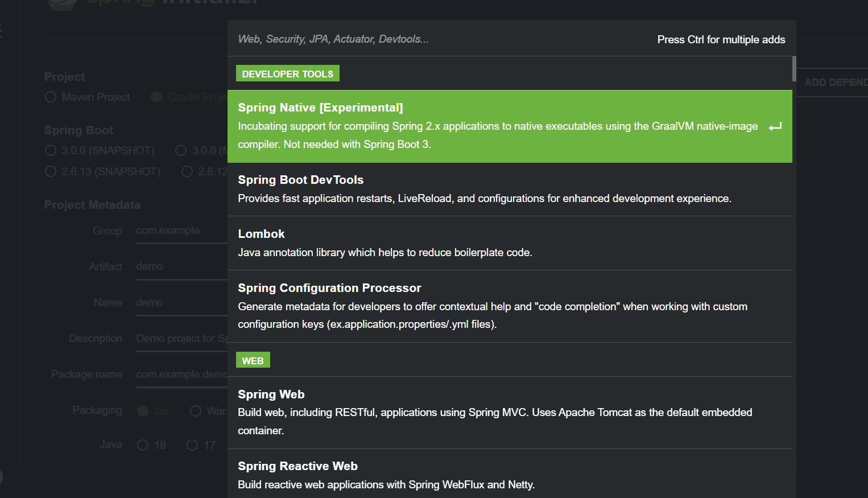
Task: Choose Spring Boot 3.0.0 (SNAPSHOT) version
Action: [x=51, y=150]
